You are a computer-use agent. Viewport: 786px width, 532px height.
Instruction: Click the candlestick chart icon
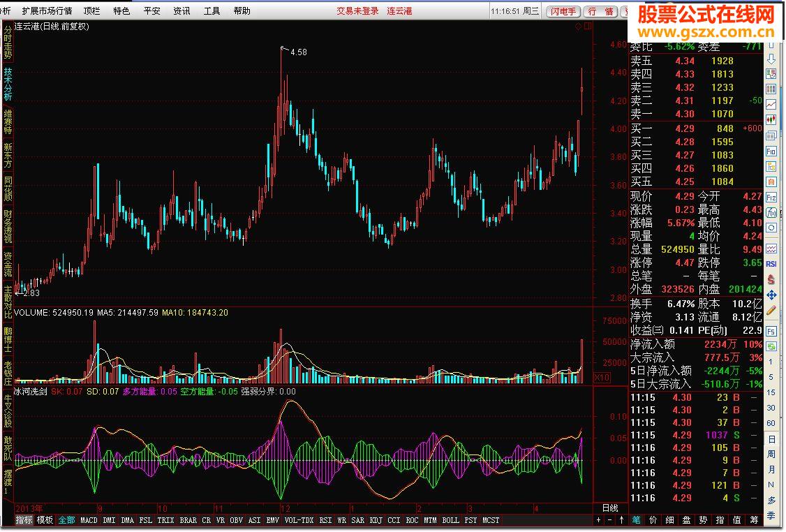771,120
